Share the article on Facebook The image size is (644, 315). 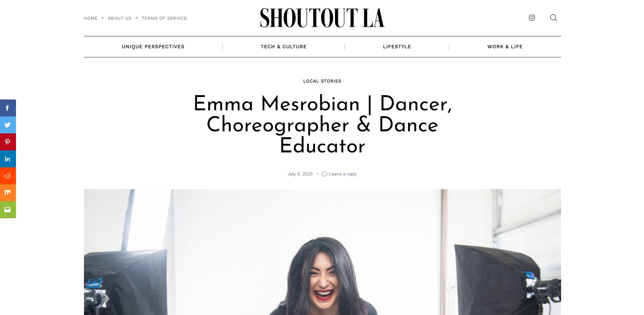click(8, 108)
